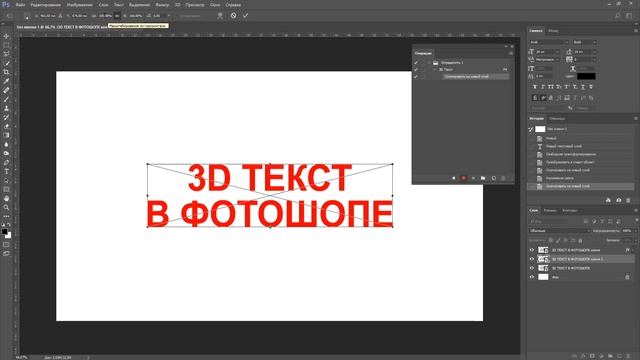Viewport: 640px width, 360px height.
Task: Click the foreground color swatch in toolbar
Action: coord(4,232)
